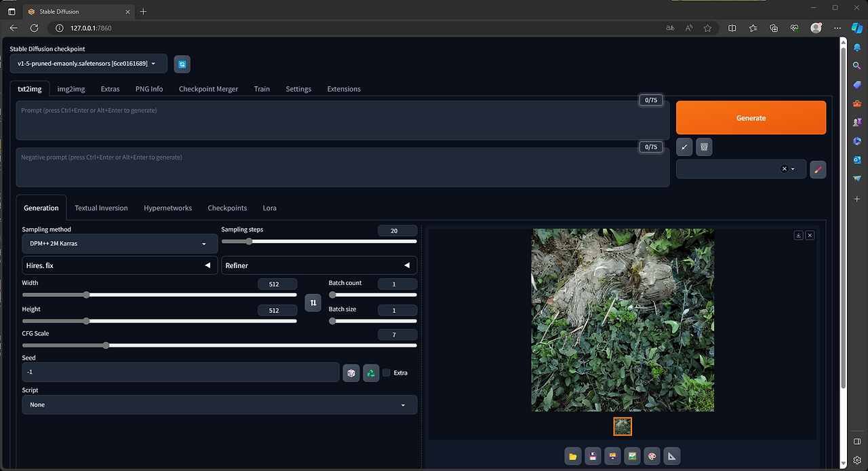
Task: Adjust the CFG Scale slider
Action: click(x=106, y=345)
